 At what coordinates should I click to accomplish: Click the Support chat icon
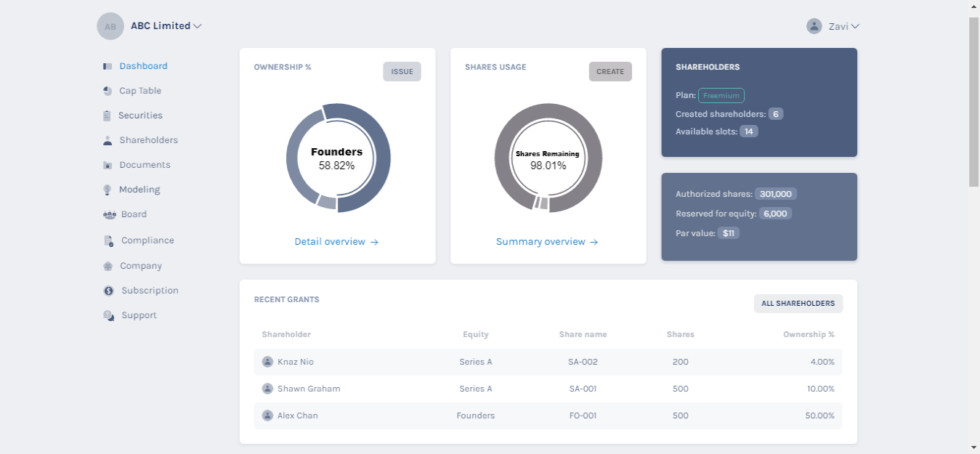(x=108, y=315)
